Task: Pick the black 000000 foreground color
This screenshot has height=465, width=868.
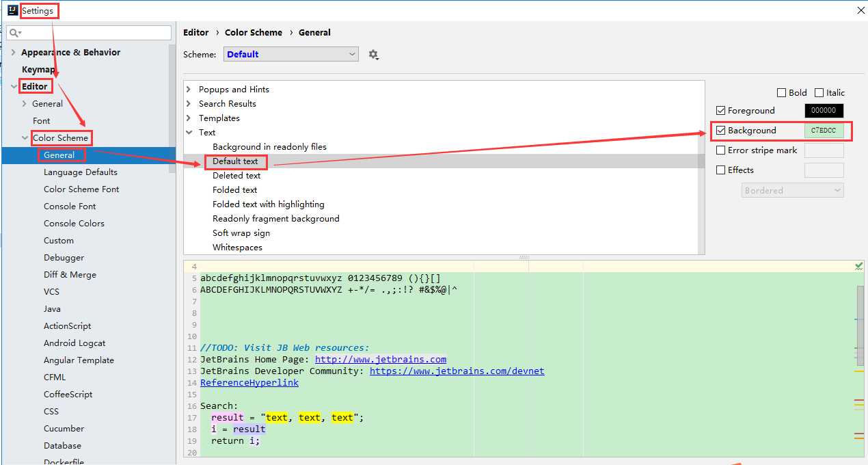Action: pyautogui.click(x=824, y=111)
